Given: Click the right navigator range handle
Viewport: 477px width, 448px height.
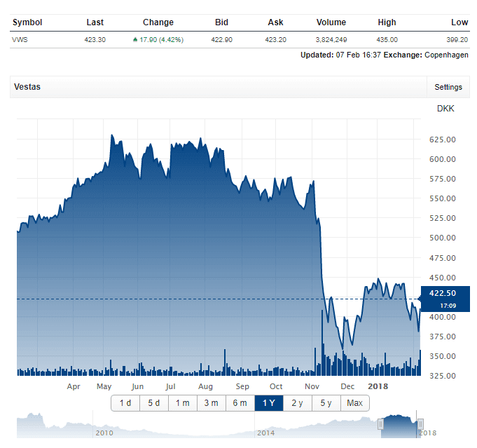Looking at the screenshot, I should coord(419,424).
